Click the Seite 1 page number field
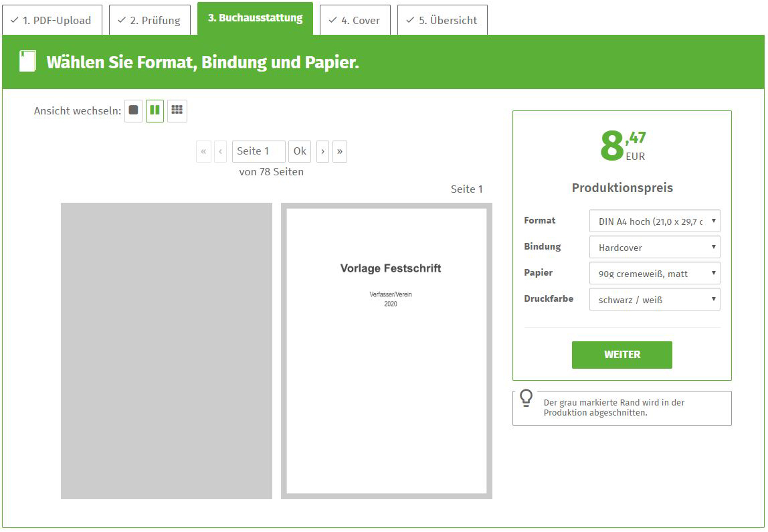The image size is (768, 532). coord(258,151)
